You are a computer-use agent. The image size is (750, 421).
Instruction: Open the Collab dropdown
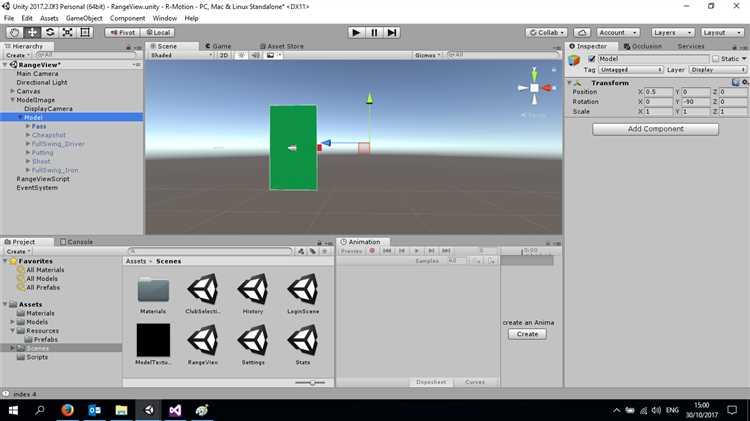[547, 33]
